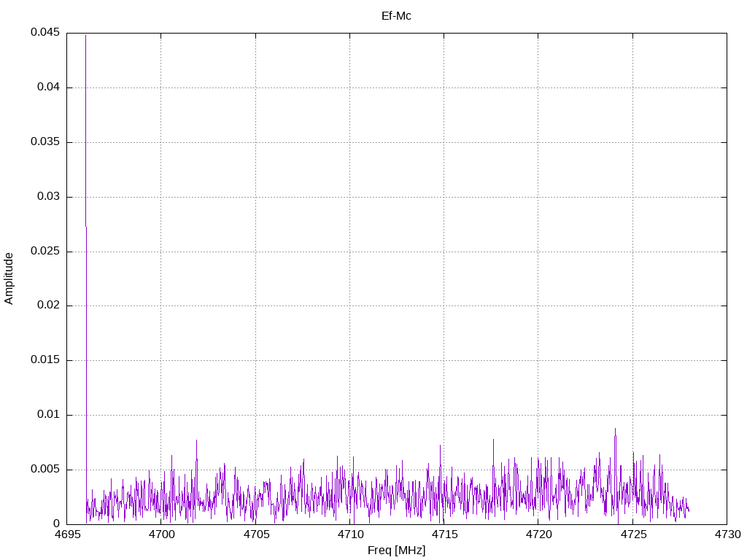
Task: Click the peak tip near 4702 MHz
Action: coord(196,440)
